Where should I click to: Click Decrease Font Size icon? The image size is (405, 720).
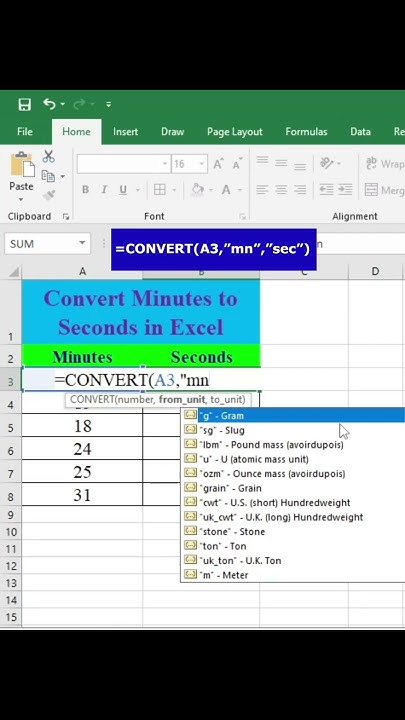coord(238,163)
